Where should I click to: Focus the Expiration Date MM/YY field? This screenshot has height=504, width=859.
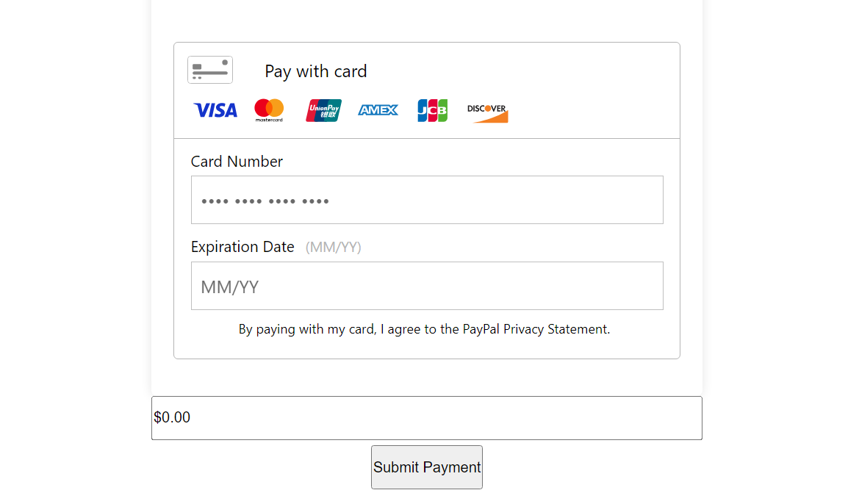tap(427, 286)
